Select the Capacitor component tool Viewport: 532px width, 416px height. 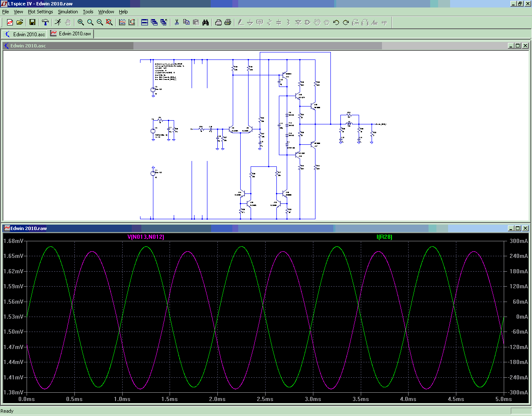(279, 22)
